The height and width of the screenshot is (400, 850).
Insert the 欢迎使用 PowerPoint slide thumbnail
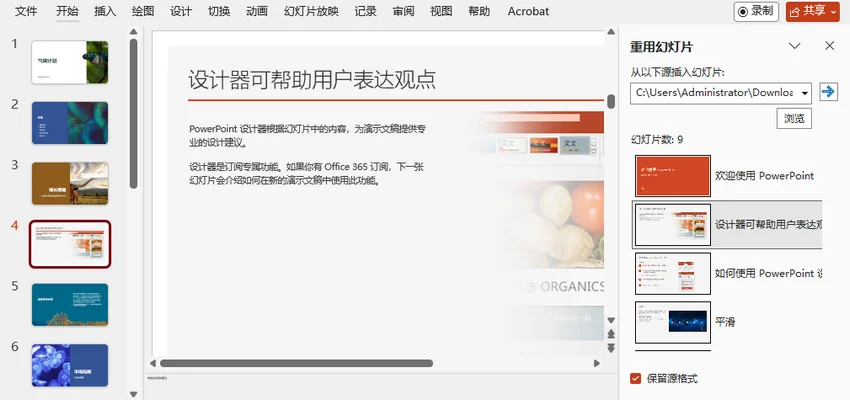pyautogui.click(x=673, y=176)
